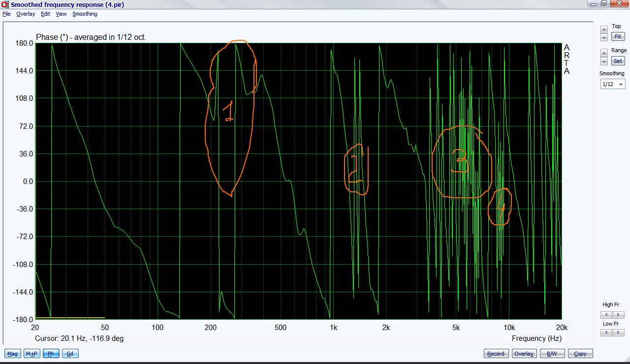
Task: Toggle the B/W color mode button
Action: pyautogui.click(x=552, y=354)
